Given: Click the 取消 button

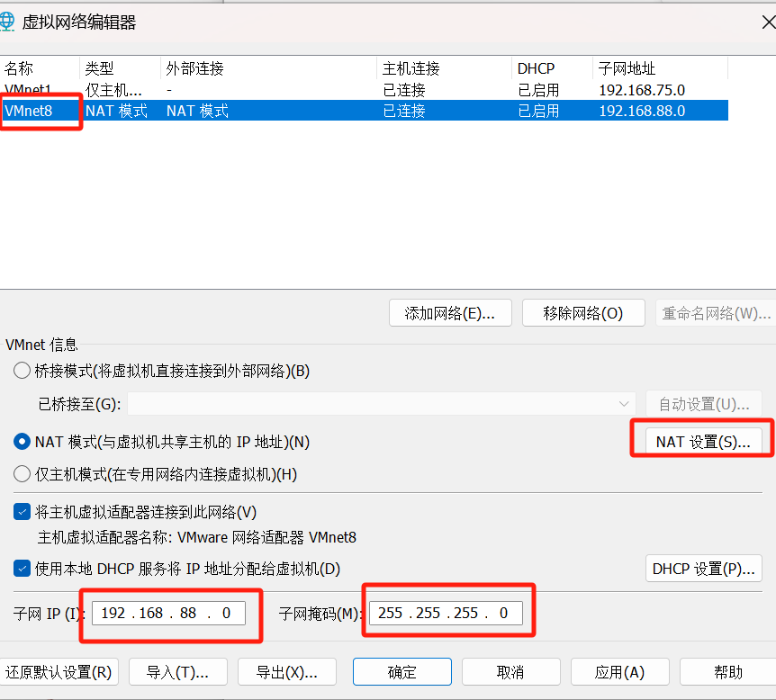Looking at the screenshot, I should (x=510, y=672).
